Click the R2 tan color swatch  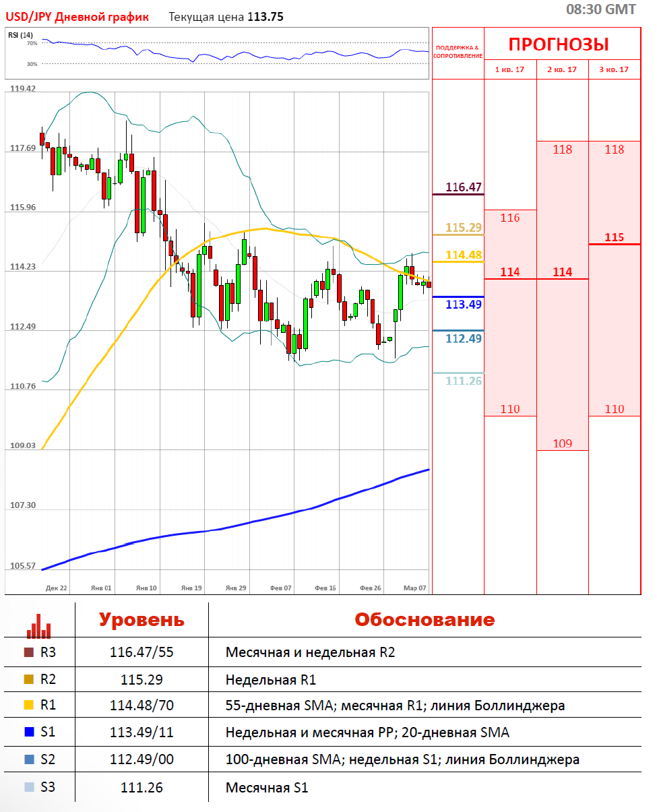pos(28,679)
